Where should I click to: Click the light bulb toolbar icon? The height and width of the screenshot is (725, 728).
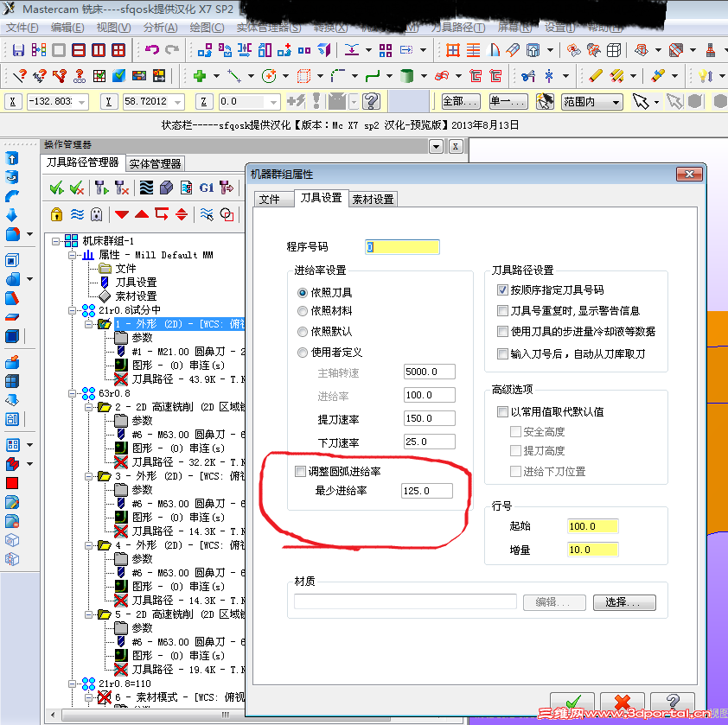[x=706, y=76]
